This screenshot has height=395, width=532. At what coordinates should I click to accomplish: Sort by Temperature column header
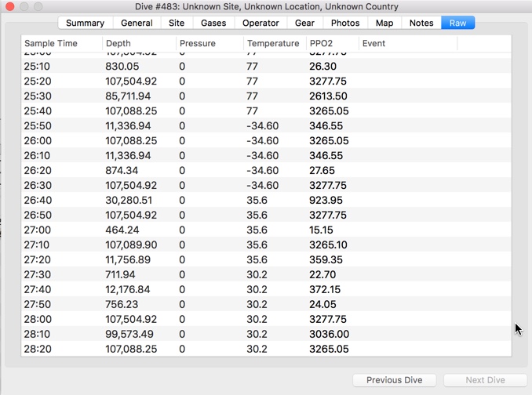pos(273,43)
